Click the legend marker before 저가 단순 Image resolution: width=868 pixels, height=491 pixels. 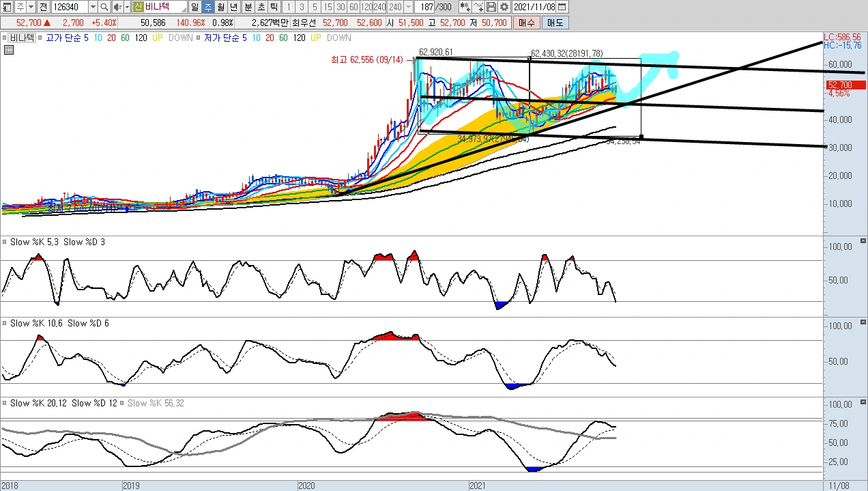click(x=198, y=38)
